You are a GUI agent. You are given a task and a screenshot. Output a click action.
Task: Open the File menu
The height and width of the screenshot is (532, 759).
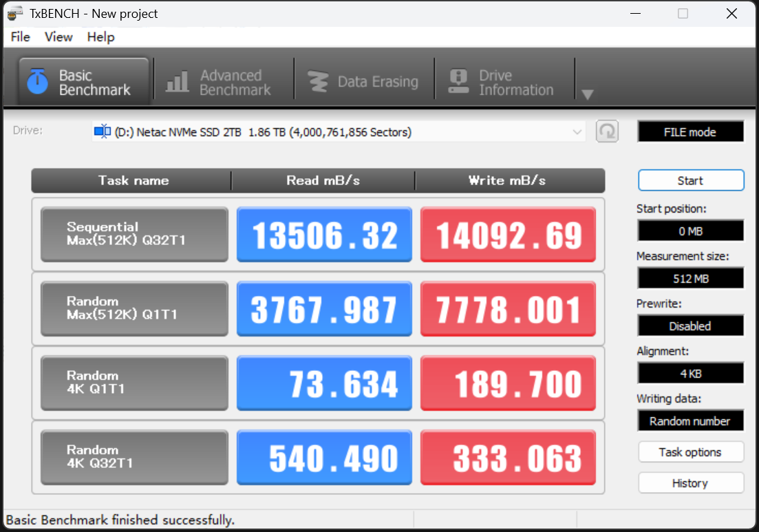20,37
